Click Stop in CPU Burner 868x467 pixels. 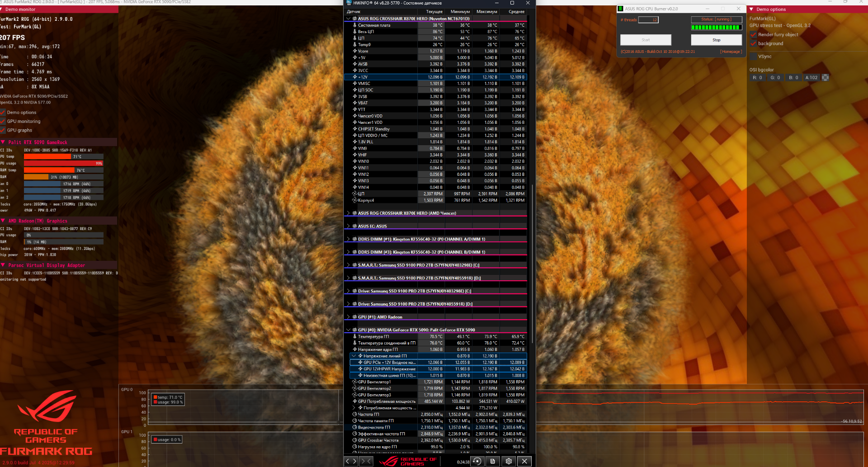pyautogui.click(x=717, y=40)
